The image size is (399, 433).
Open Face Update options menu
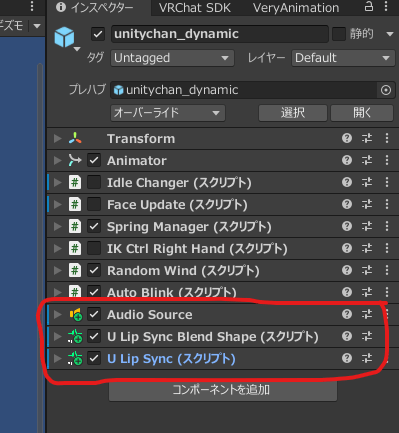[x=387, y=204]
